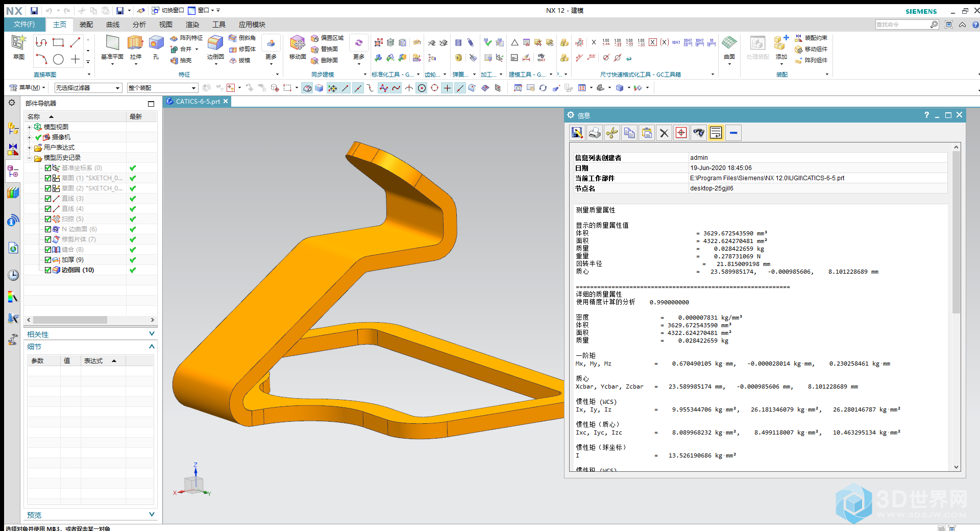
Task: Click the 移动组件 move component button
Action: click(x=811, y=49)
